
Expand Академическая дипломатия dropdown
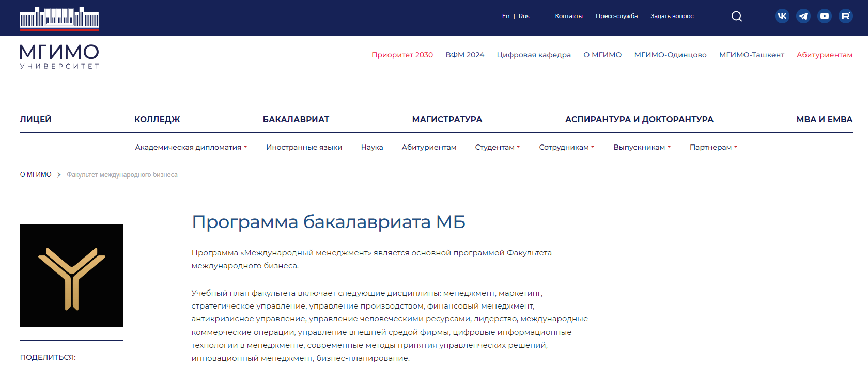(x=191, y=147)
